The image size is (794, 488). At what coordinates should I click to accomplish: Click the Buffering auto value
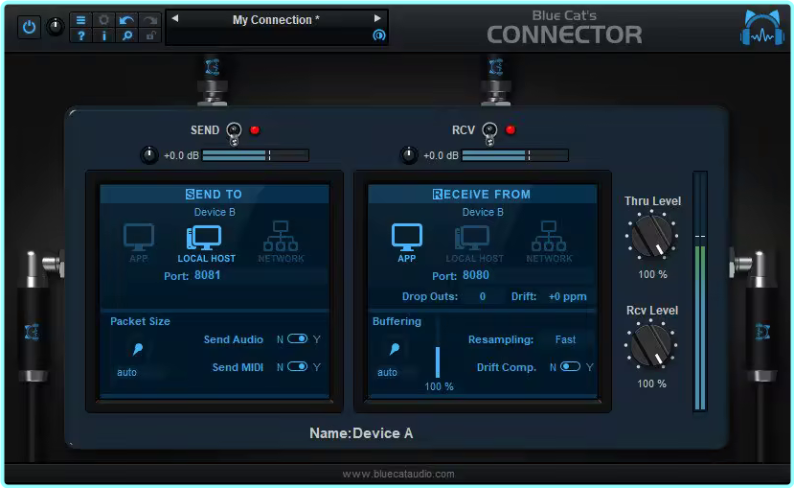coord(387,373)
